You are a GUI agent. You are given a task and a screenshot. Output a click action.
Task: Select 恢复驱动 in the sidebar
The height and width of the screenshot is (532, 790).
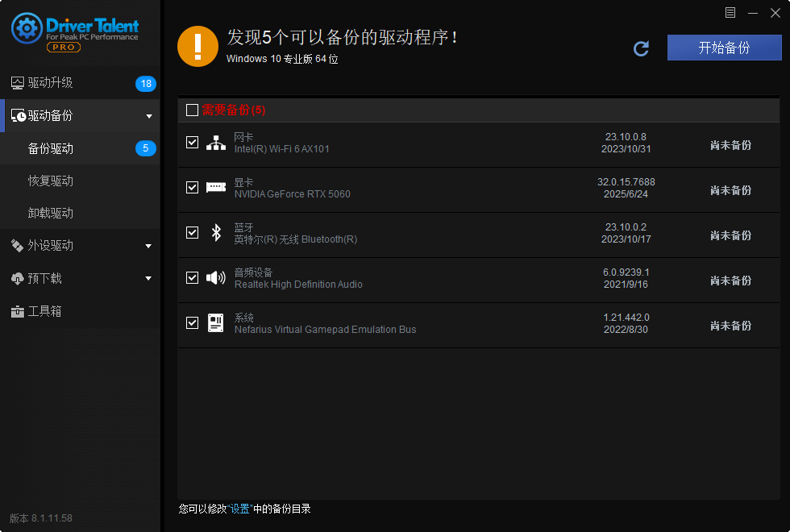(51, 181)
